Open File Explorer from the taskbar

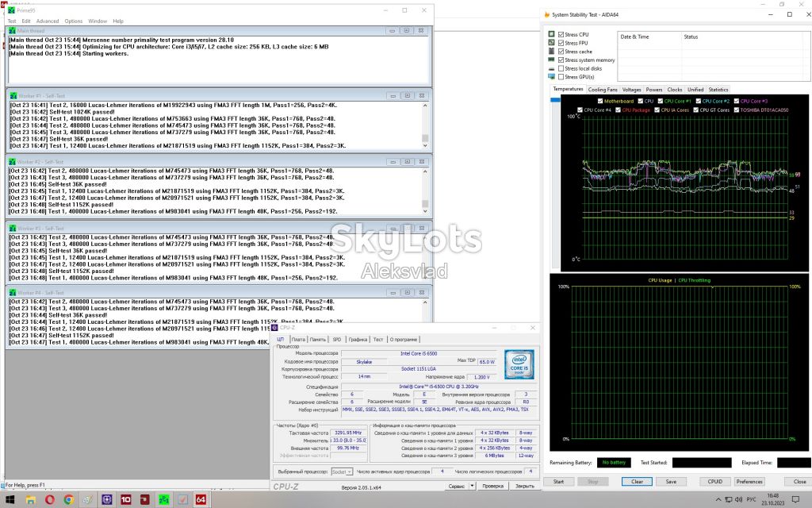31,499
